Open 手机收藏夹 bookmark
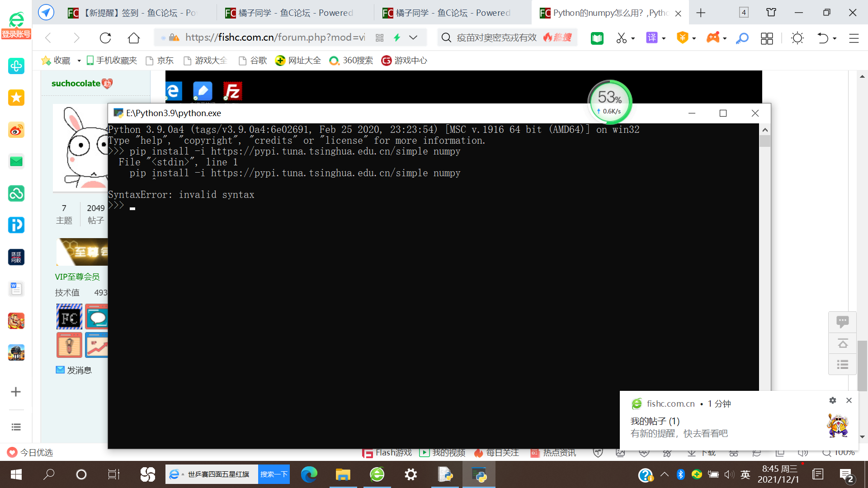The width and height of the screenshot is (868, 488). (112, 61)
